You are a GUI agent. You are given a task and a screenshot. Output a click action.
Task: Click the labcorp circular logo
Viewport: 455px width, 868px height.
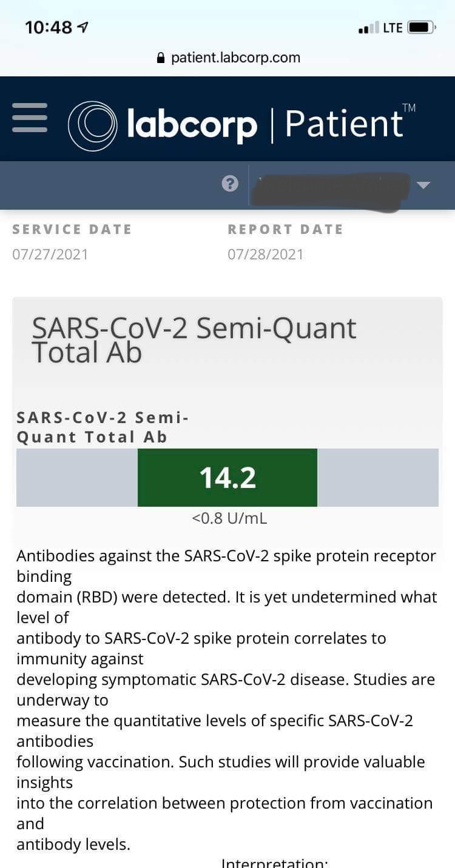coord(92,125)
